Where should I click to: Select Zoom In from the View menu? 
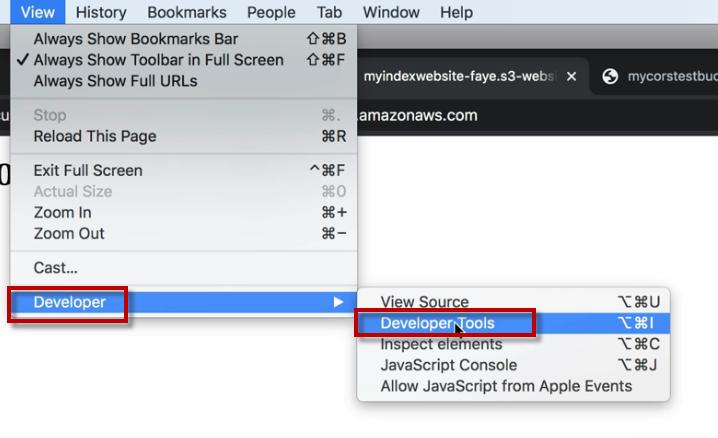62,212
